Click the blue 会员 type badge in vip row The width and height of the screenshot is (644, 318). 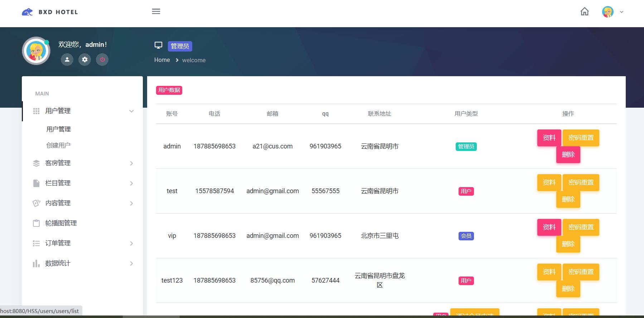point(466,236)
